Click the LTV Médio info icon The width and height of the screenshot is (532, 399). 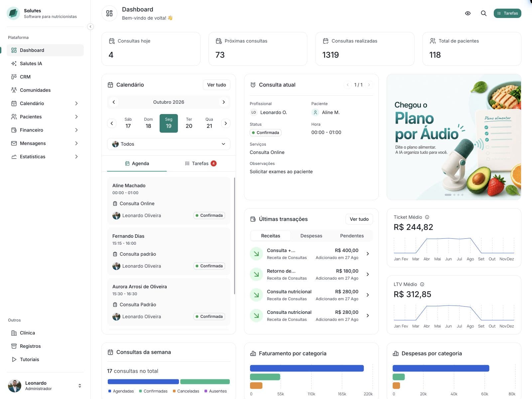point(422,284)
